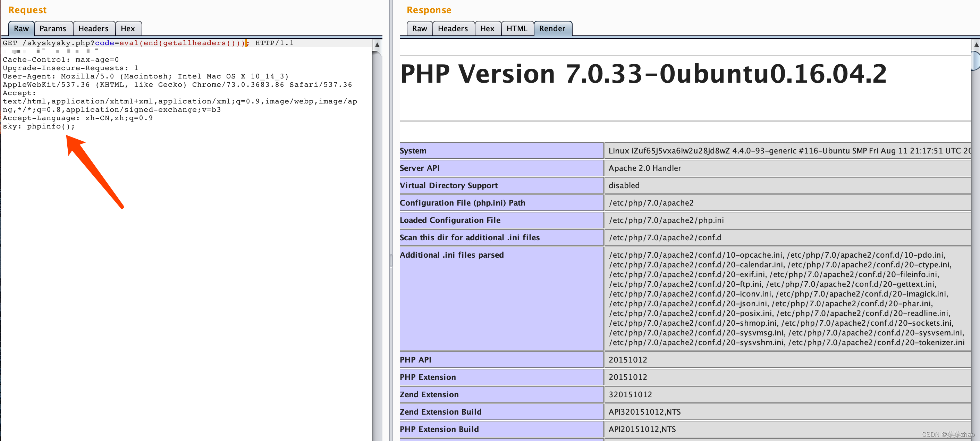Viewport: 980px width, 441px height.
Task: Click the 'Apache 2.0 Handler' value cell
Action: pos(644,168)
